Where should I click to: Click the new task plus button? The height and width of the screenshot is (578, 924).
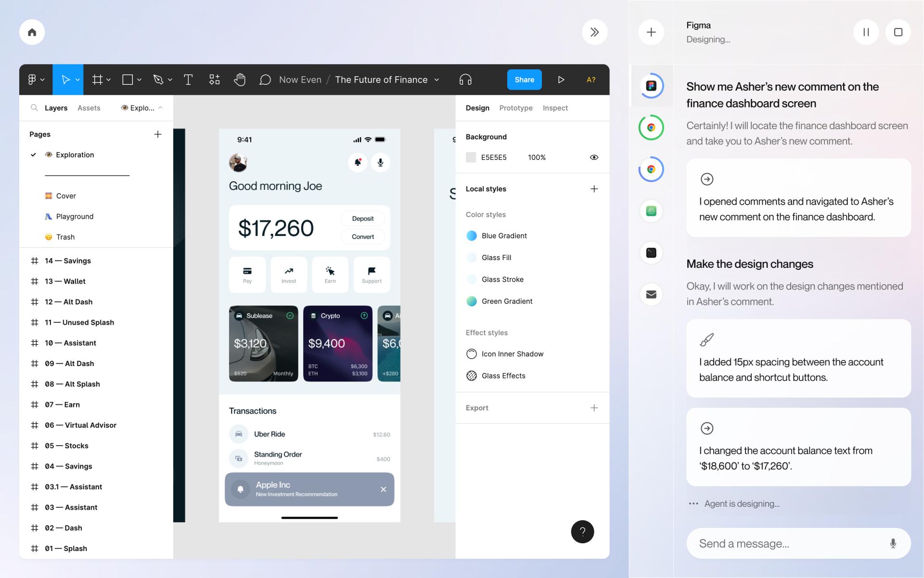(651, 32)
